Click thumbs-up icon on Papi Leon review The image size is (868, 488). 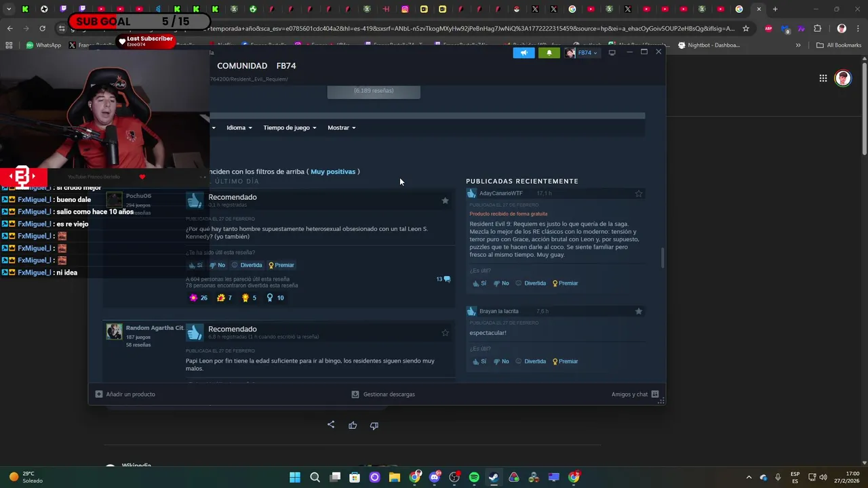click(x=195, y=332)
